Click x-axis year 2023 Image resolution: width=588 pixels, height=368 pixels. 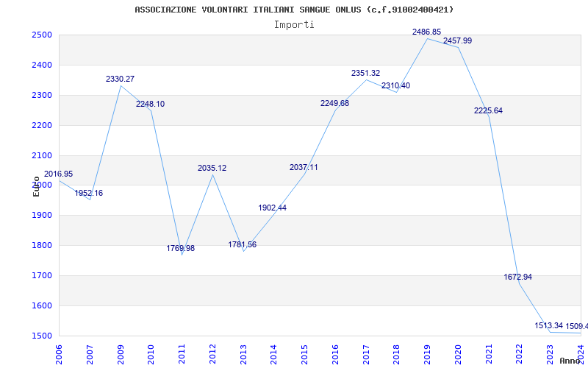point(550,354)
